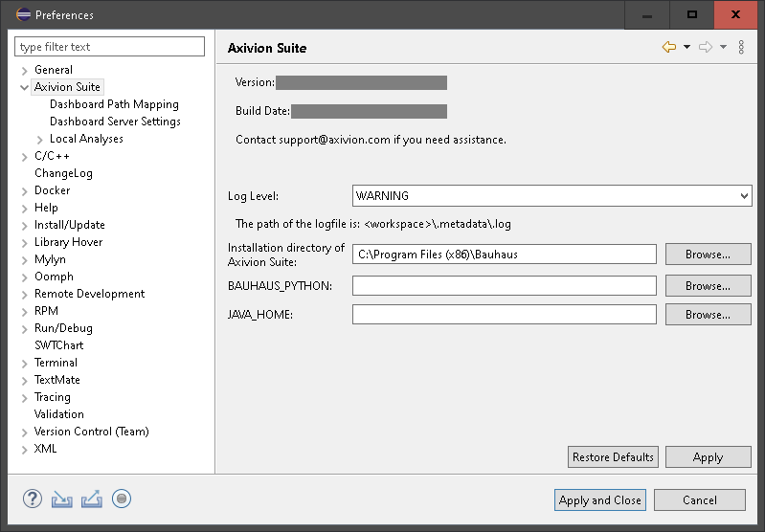The height and width of the screenshot is (532, 765).
Task: Go back with the yellow arrow icon
Action: (x=669, y=47)
